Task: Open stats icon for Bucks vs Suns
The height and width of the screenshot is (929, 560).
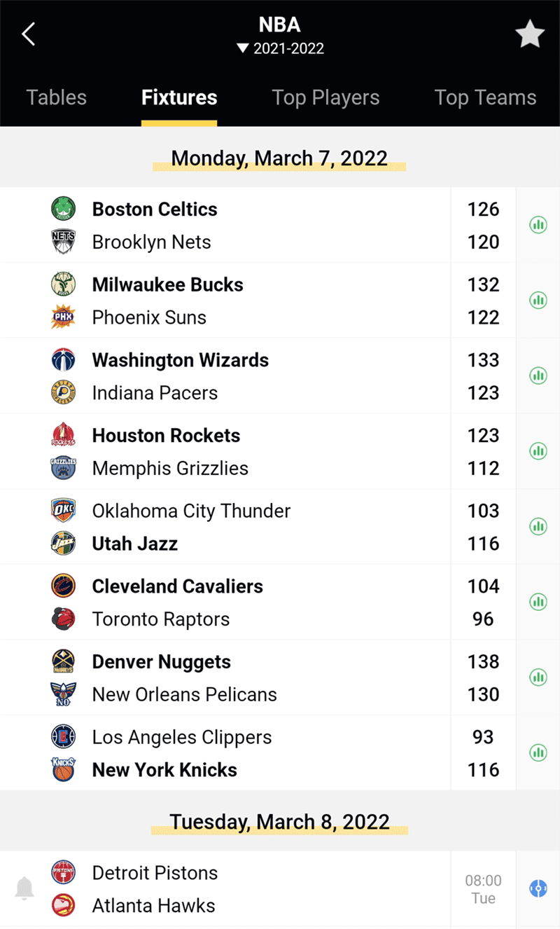Action: 538,301
